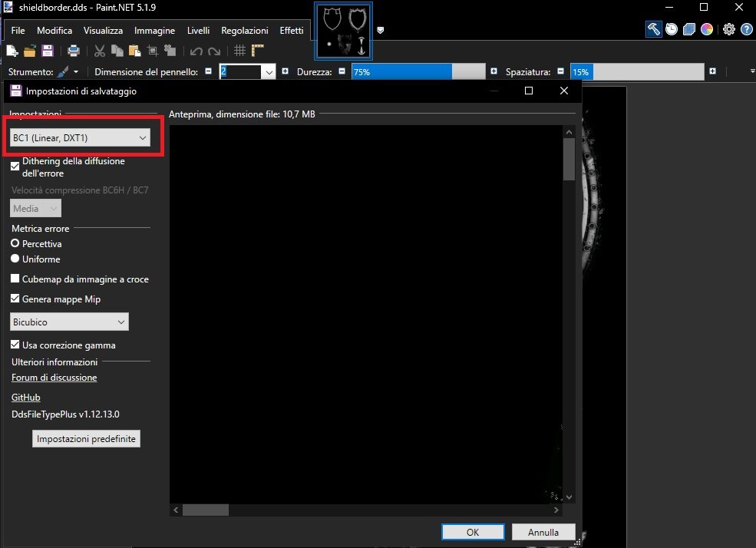Show the Layers window icon
Viewport: 756px width, 548px height.
point(689,29)
